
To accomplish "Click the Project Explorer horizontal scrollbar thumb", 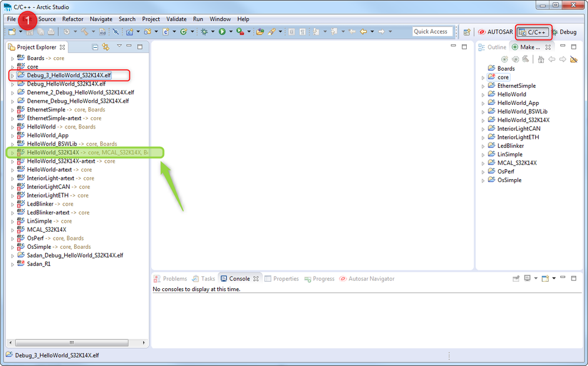I will coord(72,343).
